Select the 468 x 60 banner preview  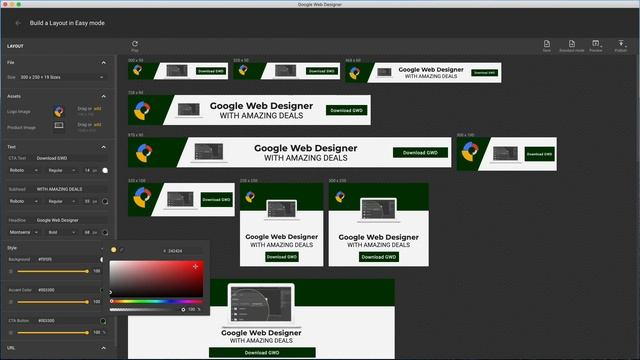(423, 73)
